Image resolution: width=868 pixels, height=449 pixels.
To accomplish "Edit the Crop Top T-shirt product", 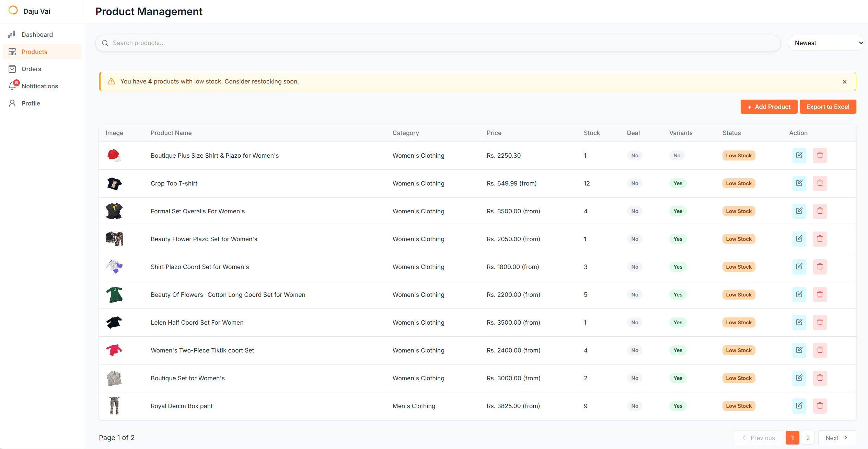I will click(799, 183).
